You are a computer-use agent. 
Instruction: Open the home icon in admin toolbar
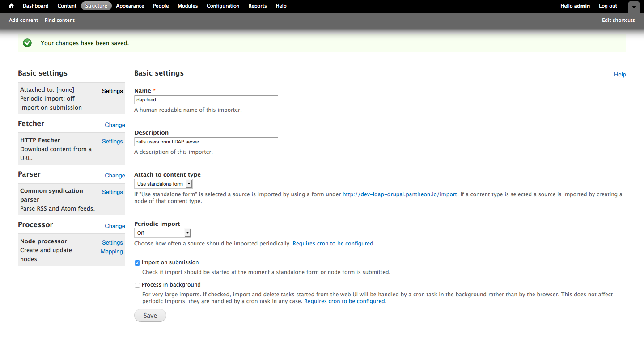[12, 6]
